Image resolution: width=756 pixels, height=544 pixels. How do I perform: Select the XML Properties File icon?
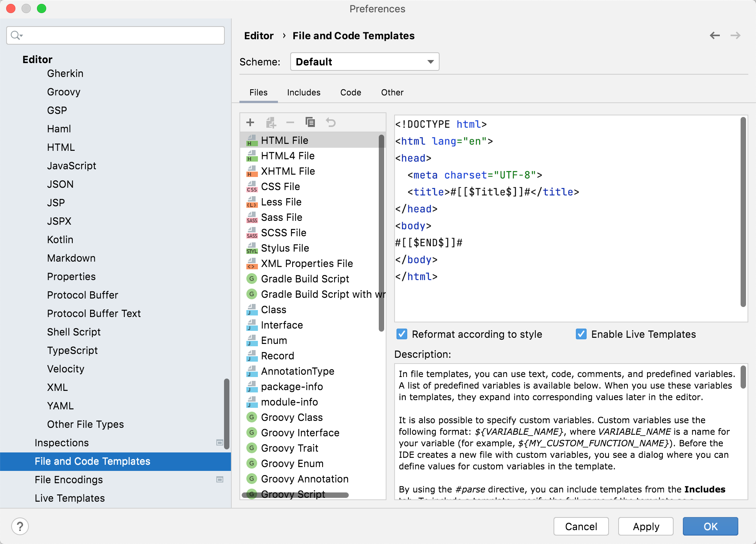tap(251, 264)
